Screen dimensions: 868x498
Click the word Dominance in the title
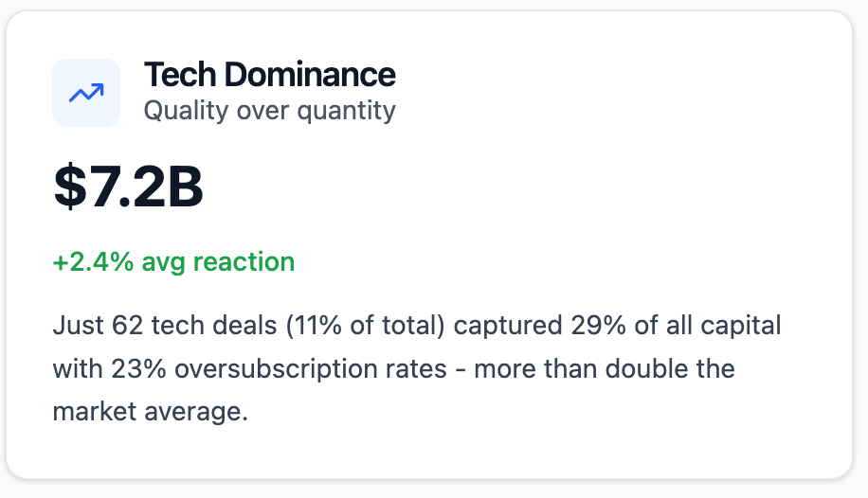click(x=310, y=75)
